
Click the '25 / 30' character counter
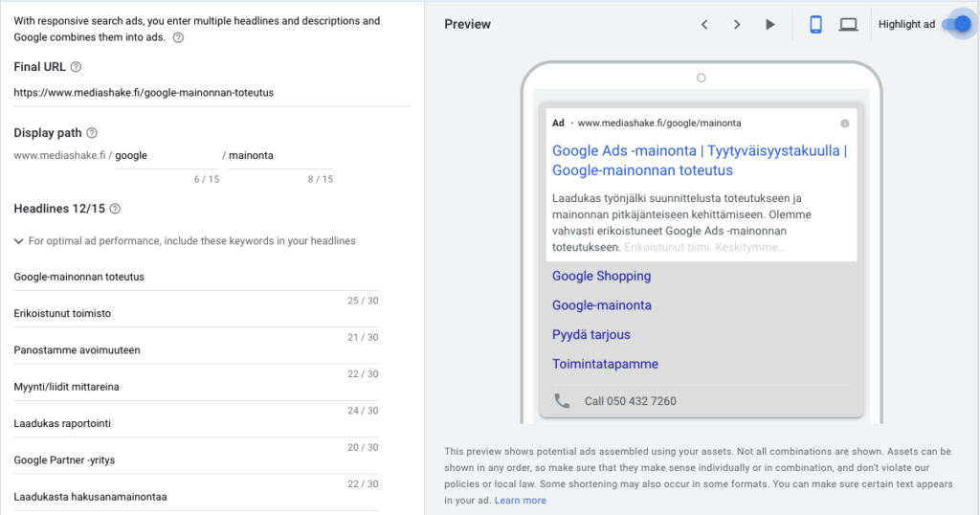[363, 301]
